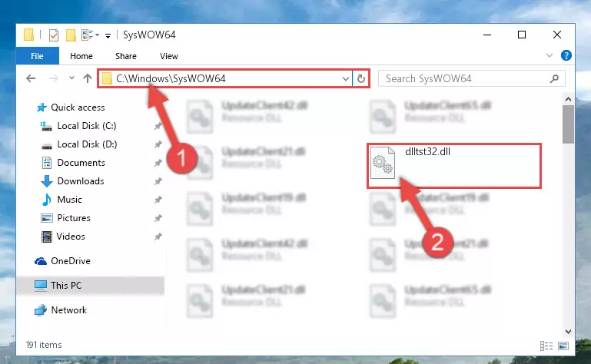Image resolution: width=591 pixels, height=364 pixels.
Task: Refresh the SysWOW64 folder
Action: point(360,79)
